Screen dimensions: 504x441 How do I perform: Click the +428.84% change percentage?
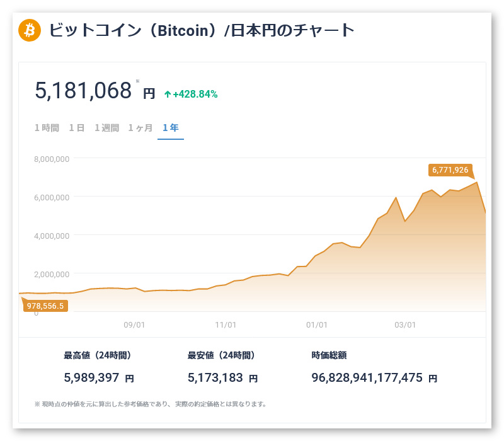195,94
